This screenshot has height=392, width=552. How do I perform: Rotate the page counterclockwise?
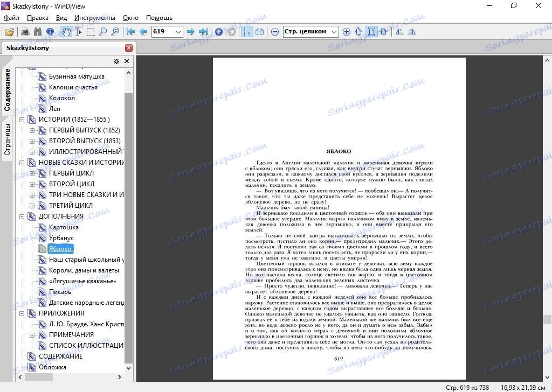[399, 32]
